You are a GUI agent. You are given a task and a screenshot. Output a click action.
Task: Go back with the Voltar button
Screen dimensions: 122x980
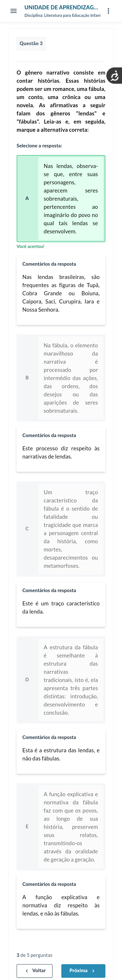pos(34,970)
